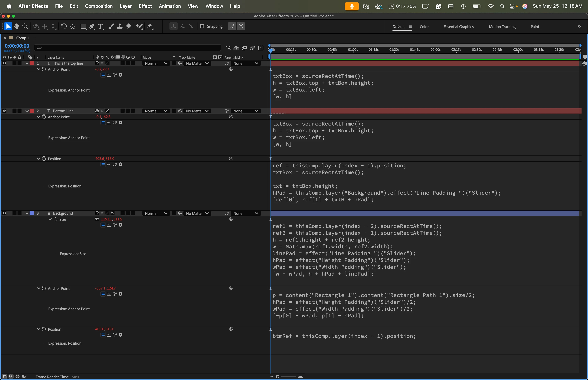588x380 pixels.
Task: Open blend Mode dropdown for Background layer
Action: pos(156,213)
